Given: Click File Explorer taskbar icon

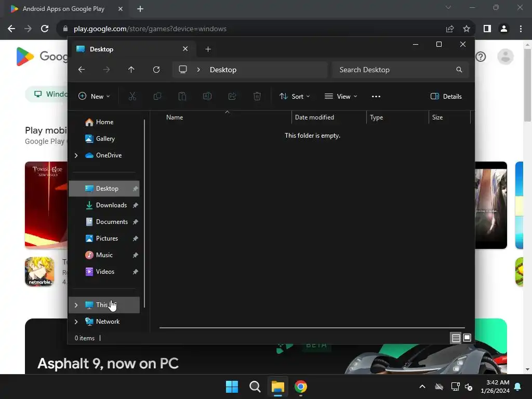Looking at the screenshot, I should coord(277,387).
